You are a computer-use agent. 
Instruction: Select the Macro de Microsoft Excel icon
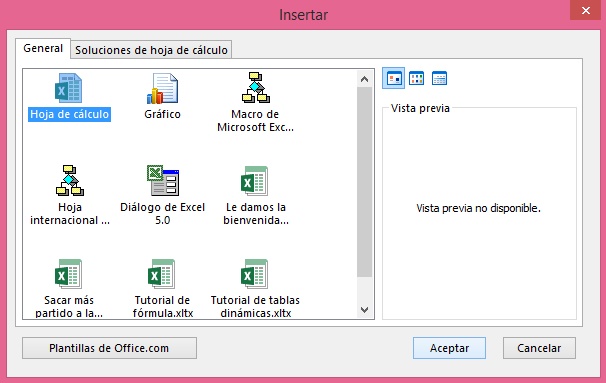click(x=255, y=87)
